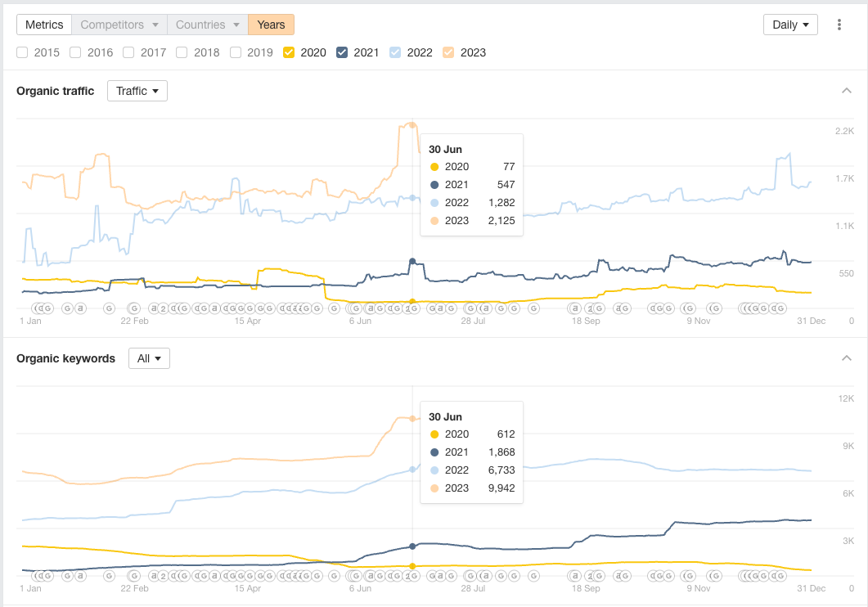
Task: Open the three-dot more options menu
Action: 839,25
